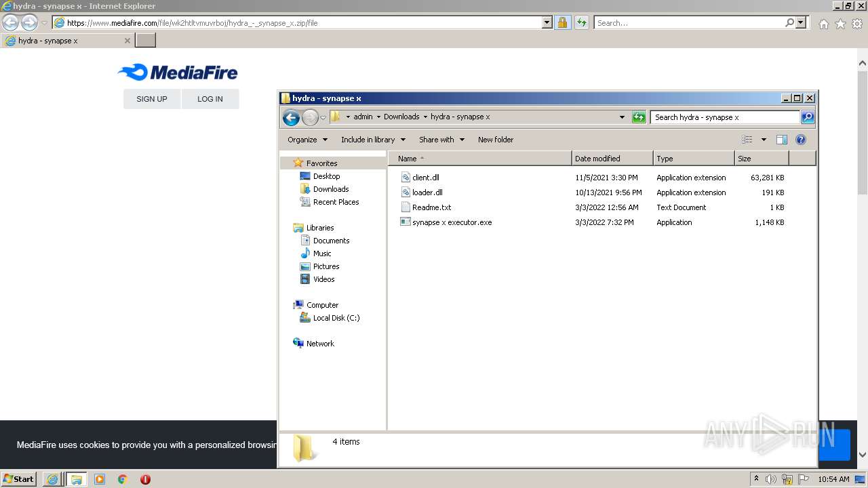Select the client.dll file icon
Viewport: 868px width, 488px height.
[406, 178]
